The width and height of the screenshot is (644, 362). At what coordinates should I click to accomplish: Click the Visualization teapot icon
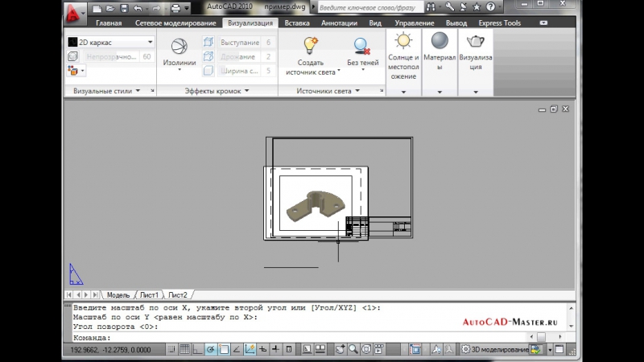pos(476,42)
